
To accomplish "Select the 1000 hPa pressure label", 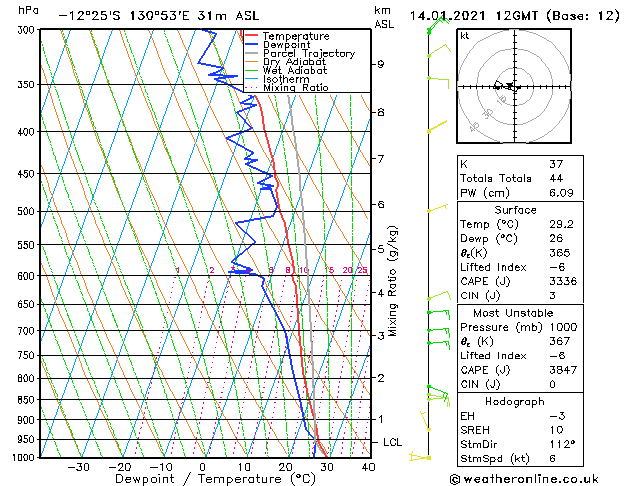I will click(x=25, y=458).
